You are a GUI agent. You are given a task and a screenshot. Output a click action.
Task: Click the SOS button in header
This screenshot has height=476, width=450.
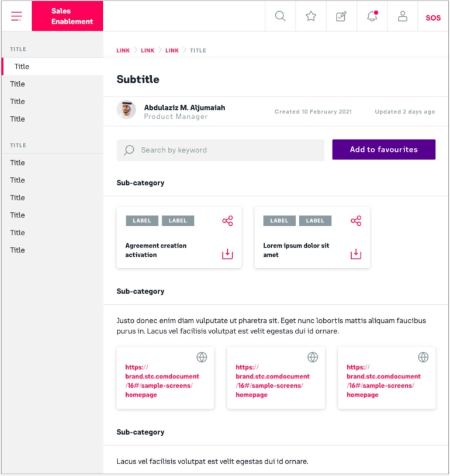(433, 18)
